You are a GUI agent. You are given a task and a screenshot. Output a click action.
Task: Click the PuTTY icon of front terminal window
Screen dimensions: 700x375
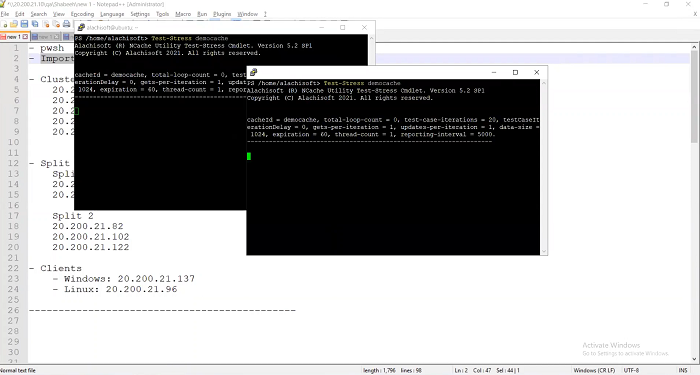tap(254, 72)
